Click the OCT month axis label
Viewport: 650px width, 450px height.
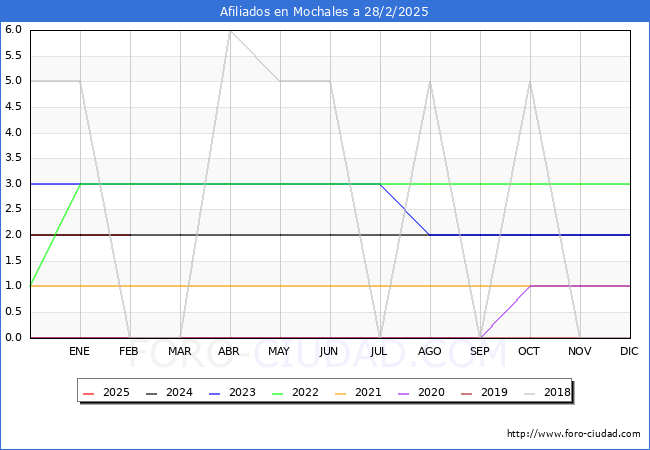click(529, 351)
